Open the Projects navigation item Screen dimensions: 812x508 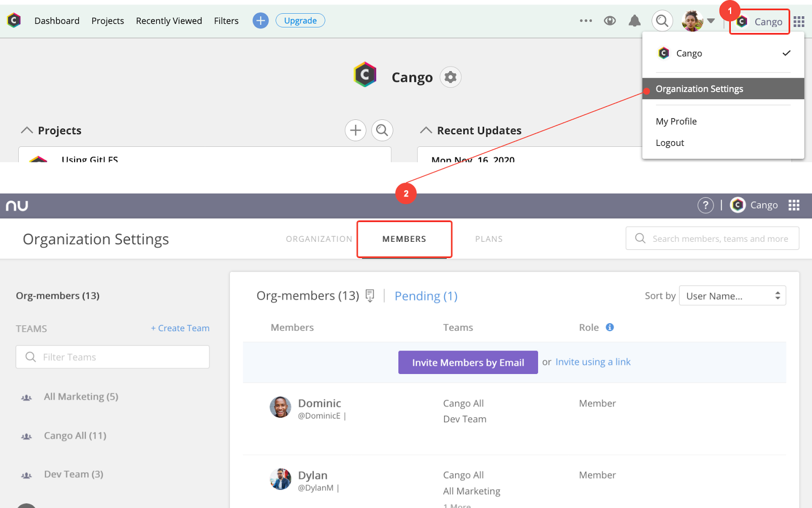click(108, 21)
